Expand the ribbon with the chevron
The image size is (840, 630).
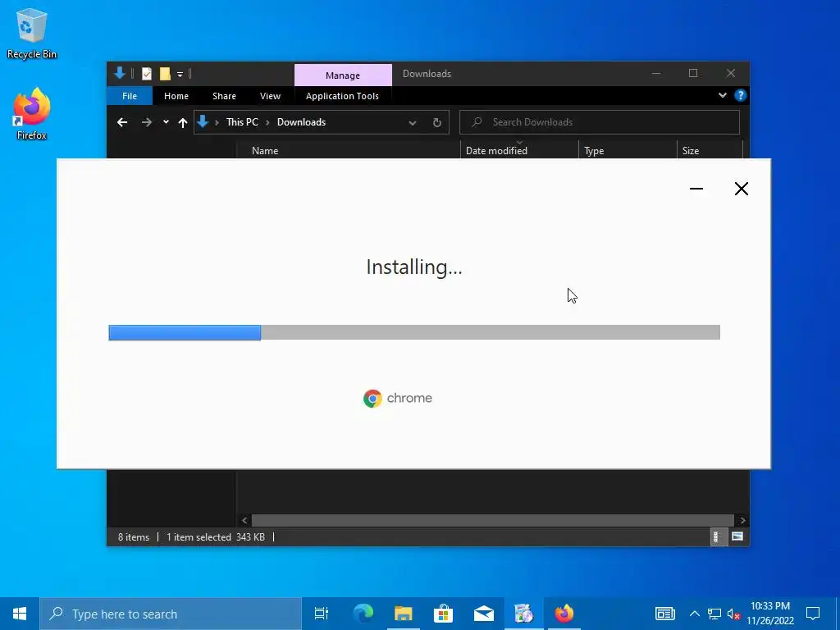point(722,95)
